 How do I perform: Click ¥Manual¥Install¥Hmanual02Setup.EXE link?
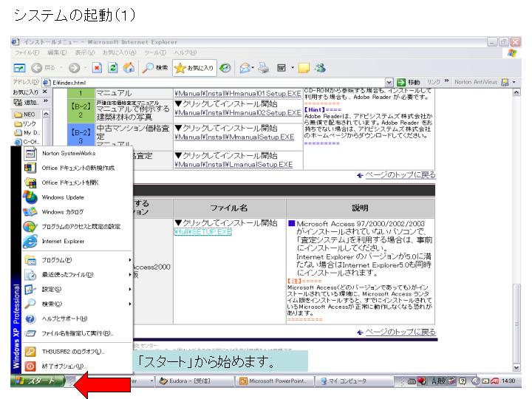(x=238, y=112)
